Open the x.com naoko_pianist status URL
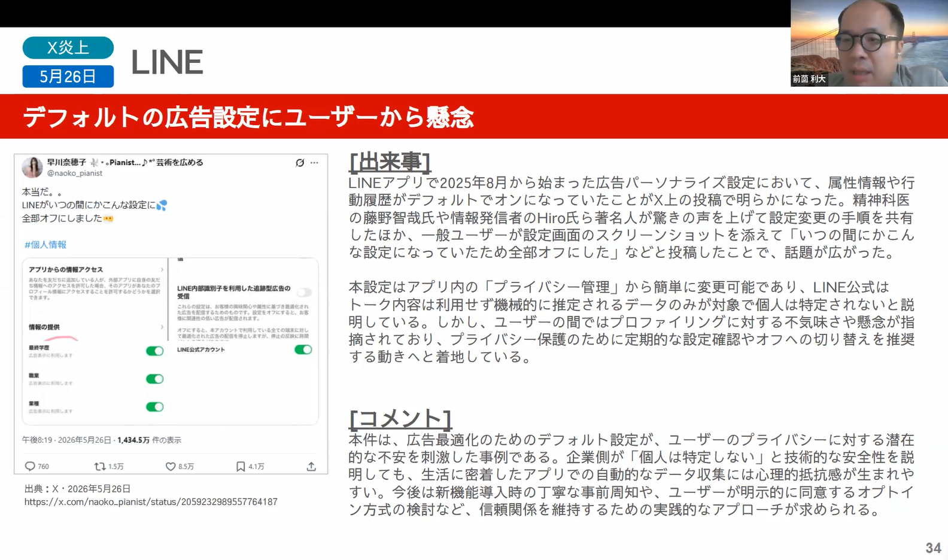 [x=151, y=502]
